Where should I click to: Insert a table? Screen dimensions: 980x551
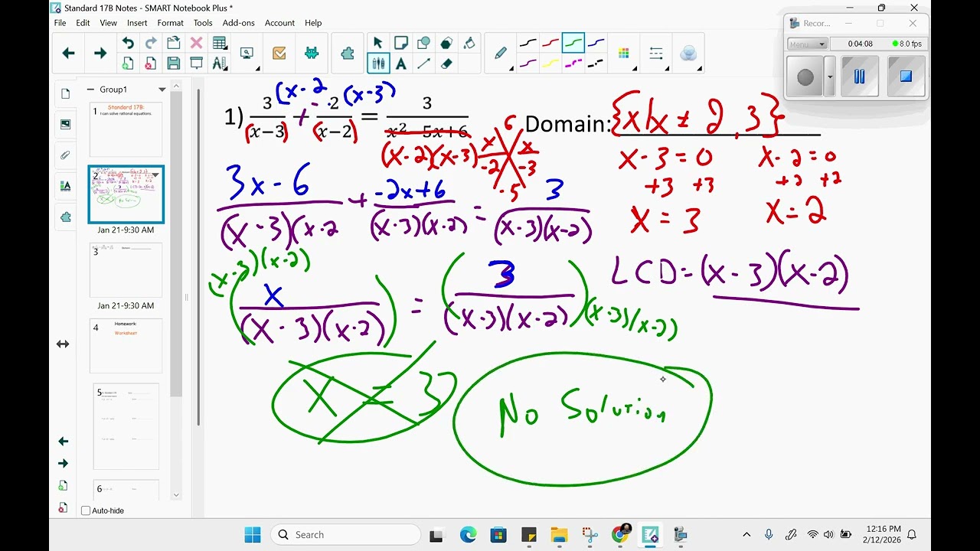click(220, 43)
